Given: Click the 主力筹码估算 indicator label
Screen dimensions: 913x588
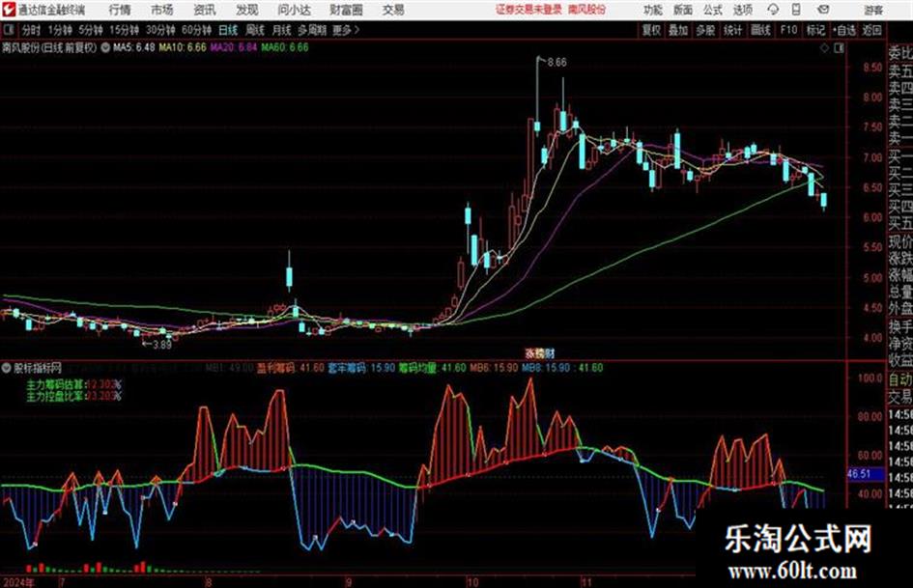Looking at the screenshot, I should coord(56,384).
